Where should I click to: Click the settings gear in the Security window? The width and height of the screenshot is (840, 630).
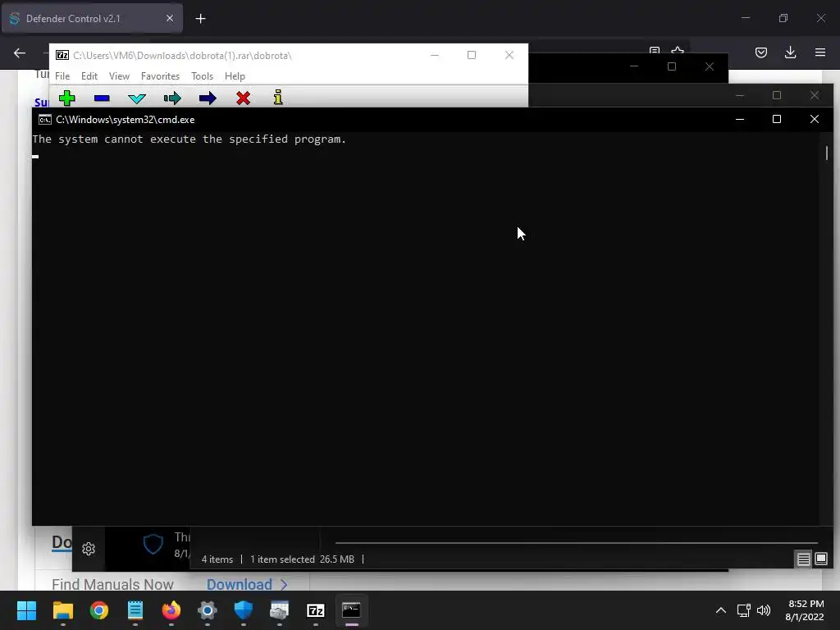[x=89, y=549]
